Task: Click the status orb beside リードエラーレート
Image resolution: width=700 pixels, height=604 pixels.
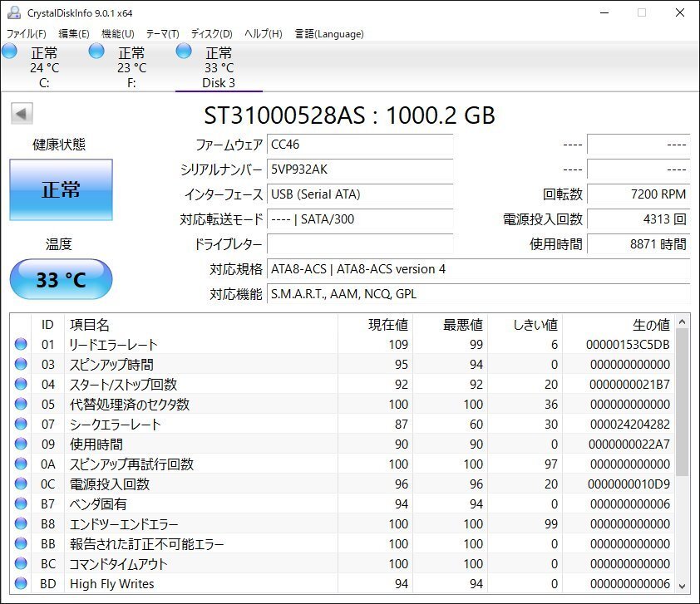Action: pos(21,345)
